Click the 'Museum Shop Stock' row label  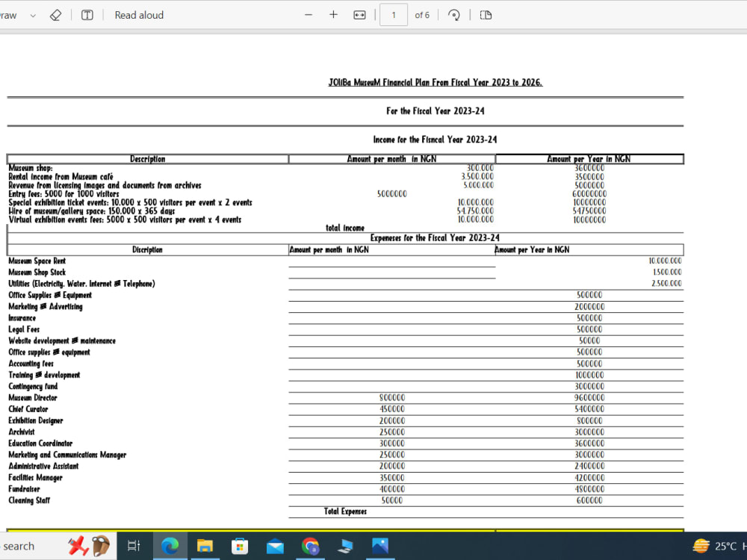37,273
